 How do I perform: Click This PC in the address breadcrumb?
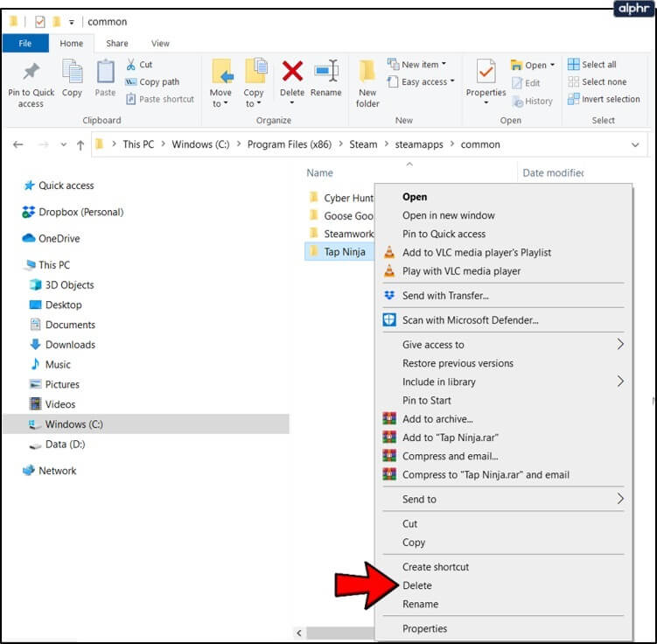tap(138, 144)
